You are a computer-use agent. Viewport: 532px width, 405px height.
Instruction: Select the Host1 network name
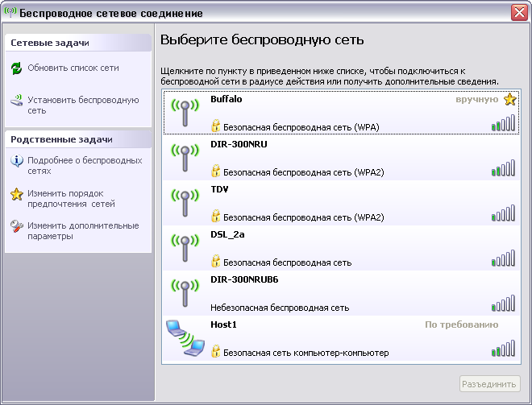(223, 324)
